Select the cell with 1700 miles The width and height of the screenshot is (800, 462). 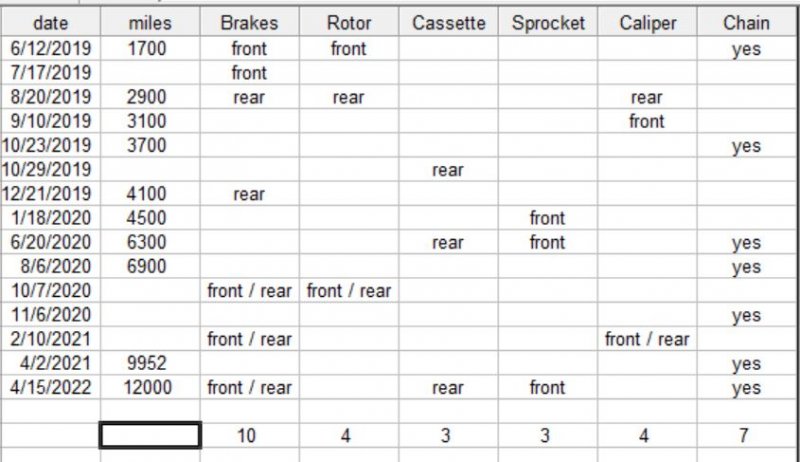150,48
